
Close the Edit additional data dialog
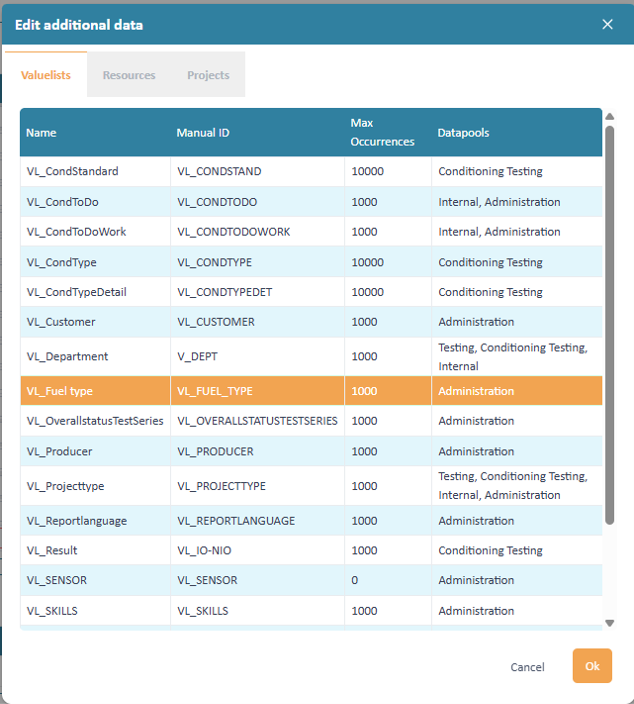607,24
